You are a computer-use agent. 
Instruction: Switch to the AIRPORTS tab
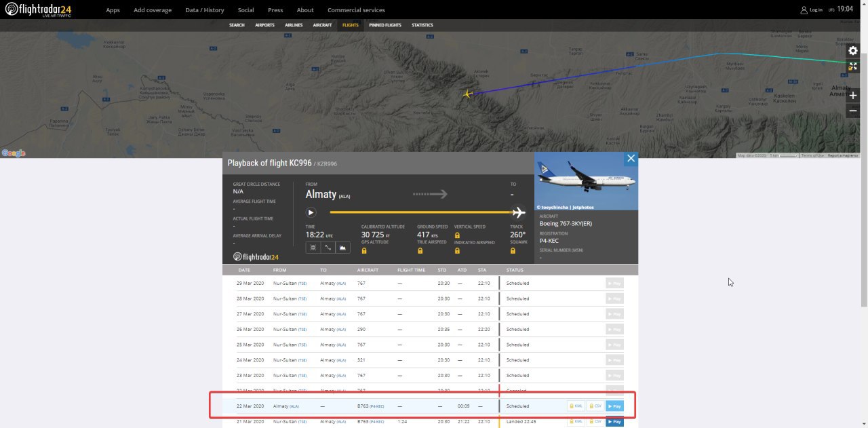tap(264, 25)
